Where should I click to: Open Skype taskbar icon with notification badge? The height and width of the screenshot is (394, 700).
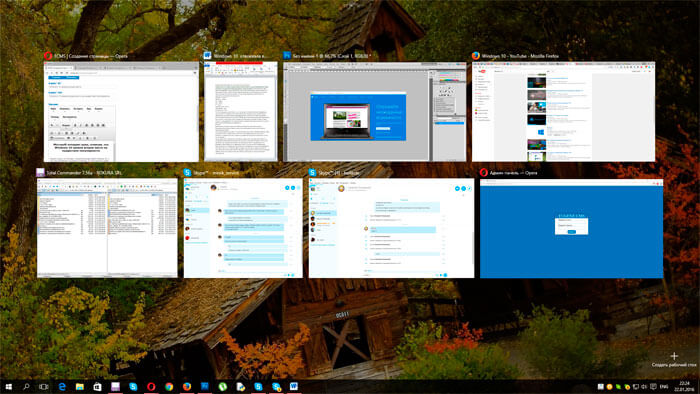click(x=276, y=387)
